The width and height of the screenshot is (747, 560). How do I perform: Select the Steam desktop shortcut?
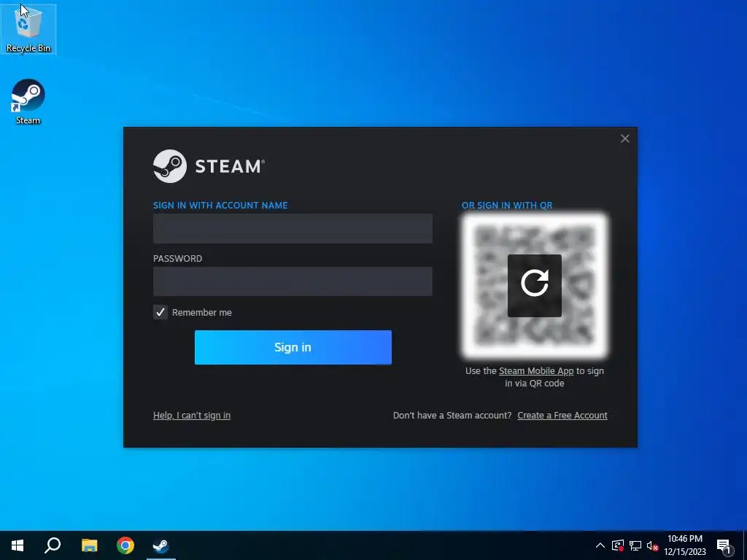(28, 102)
